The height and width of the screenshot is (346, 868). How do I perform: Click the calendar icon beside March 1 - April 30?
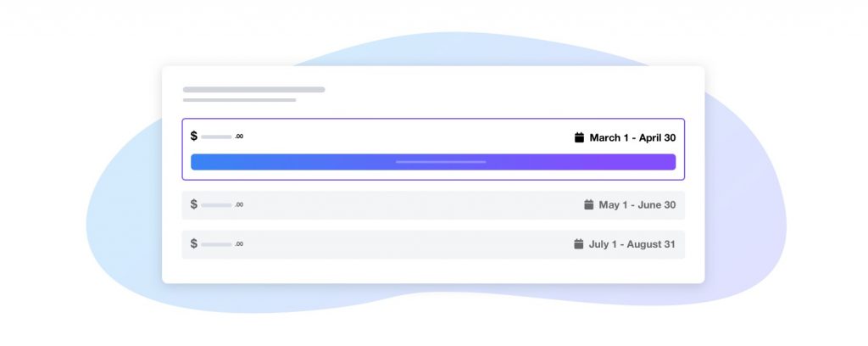click(580, 137)
